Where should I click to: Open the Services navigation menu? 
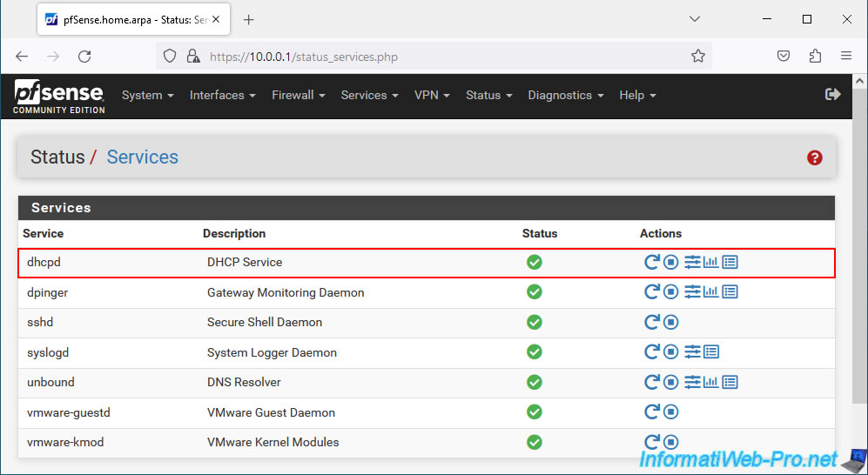tap(370, 95)
